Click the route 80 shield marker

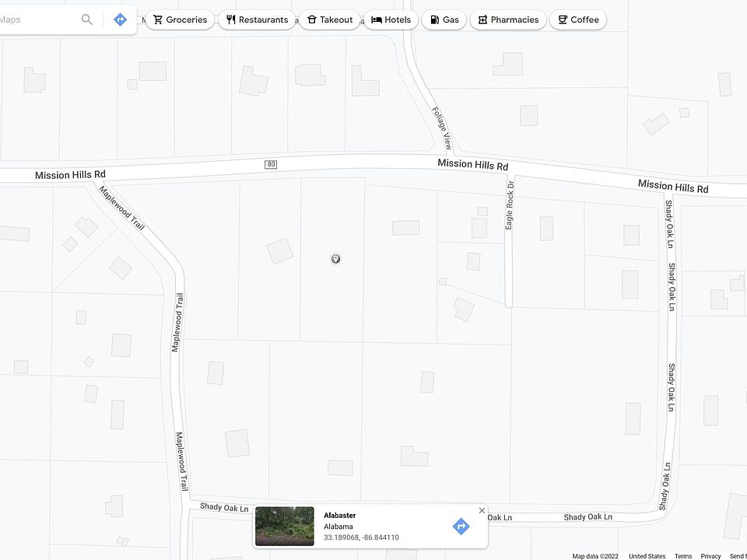[271, 164]
